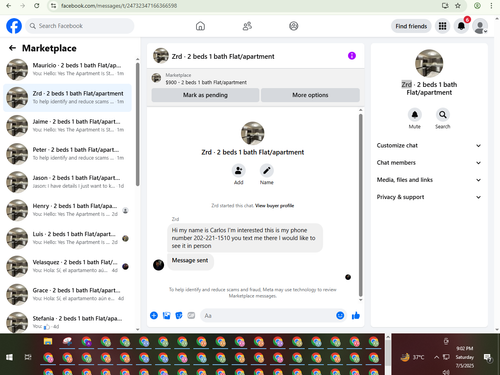
Task: Show hidden system tray icons
Action: coord(436,357)
